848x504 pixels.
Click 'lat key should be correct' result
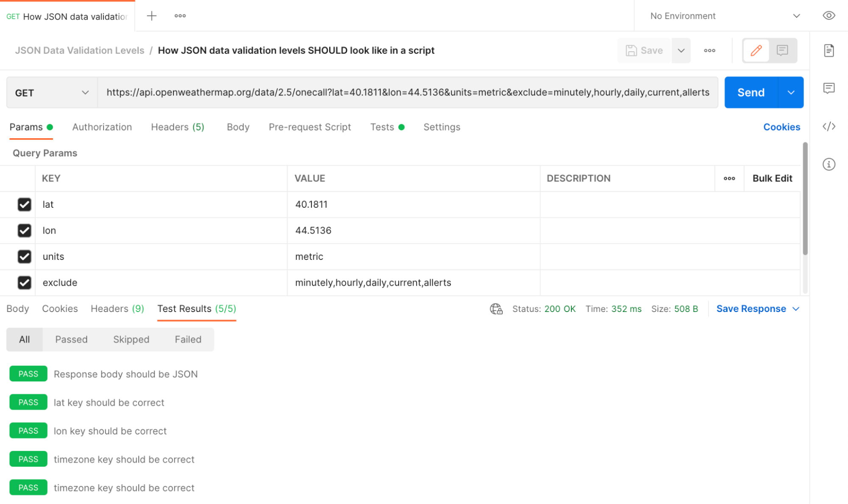click(x=109, y=403)
